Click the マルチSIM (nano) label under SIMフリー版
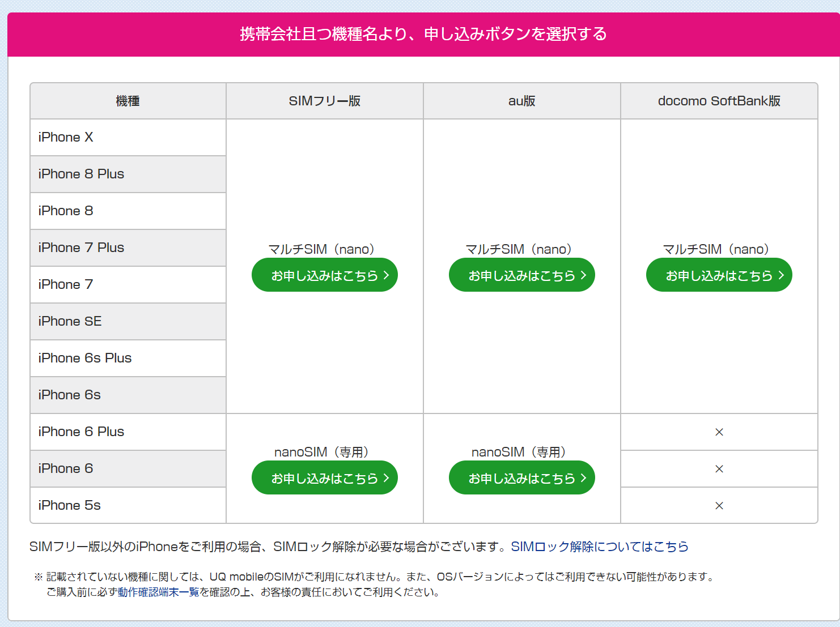 (321, 249)
